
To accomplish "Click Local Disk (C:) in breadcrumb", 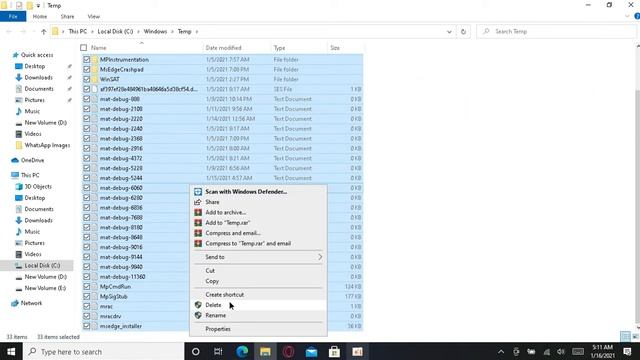I will pyautogui.click(x=115, y=31).
